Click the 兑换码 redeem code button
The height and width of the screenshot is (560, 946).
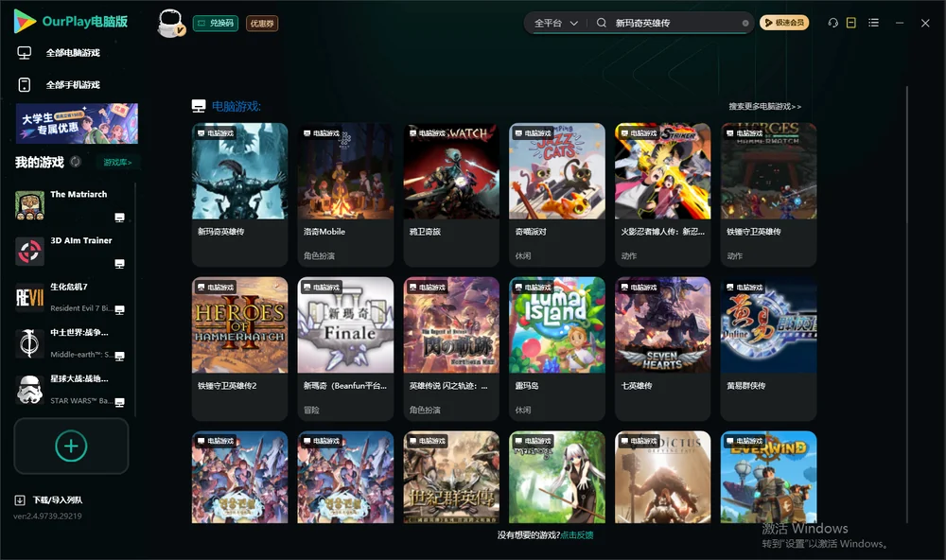tap(216, 23)
